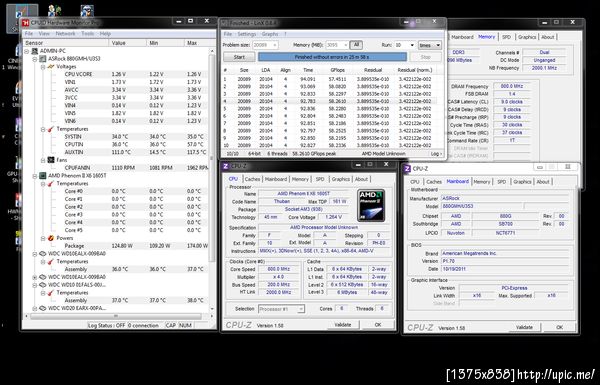This screenshot has height=385, width=600.
Task: Click the Stop button in LinX
Action: pyautogui.click(x=426, y=57)
